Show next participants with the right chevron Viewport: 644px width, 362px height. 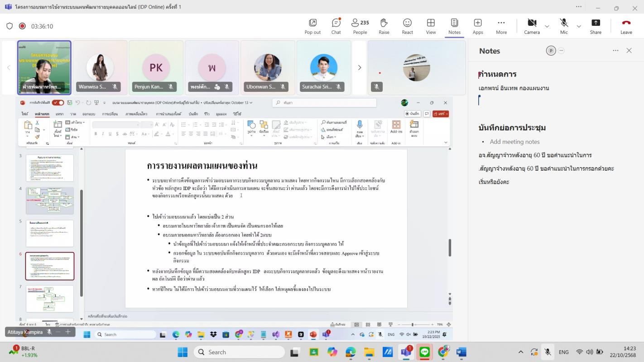coord(360,68)
